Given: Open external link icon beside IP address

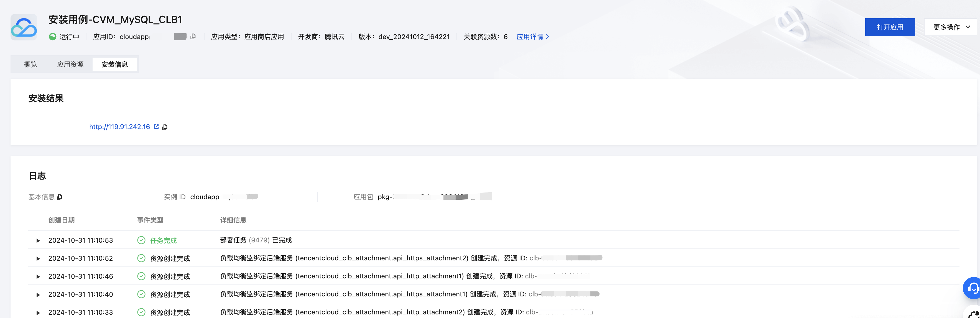Looking at the screenshot, I should [156, 127].
